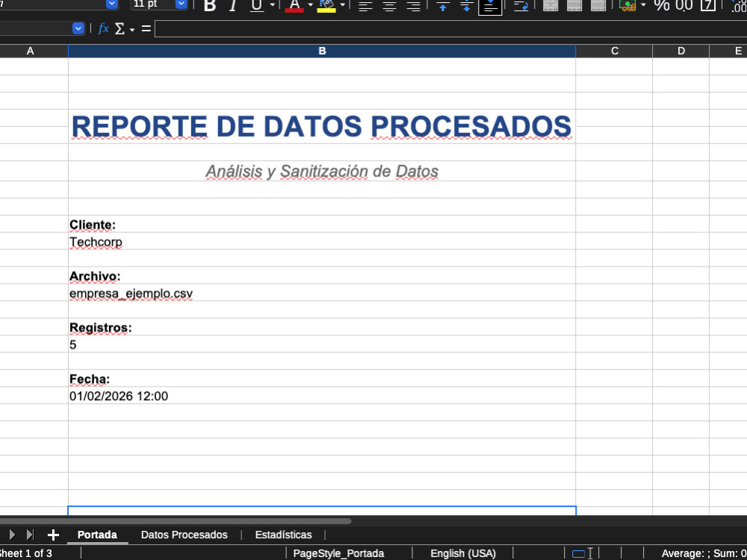This screenshot has width=747, height=560.
Task: Select the '01/02/2026 12:00' cell
Action: (x=321, y=396)
